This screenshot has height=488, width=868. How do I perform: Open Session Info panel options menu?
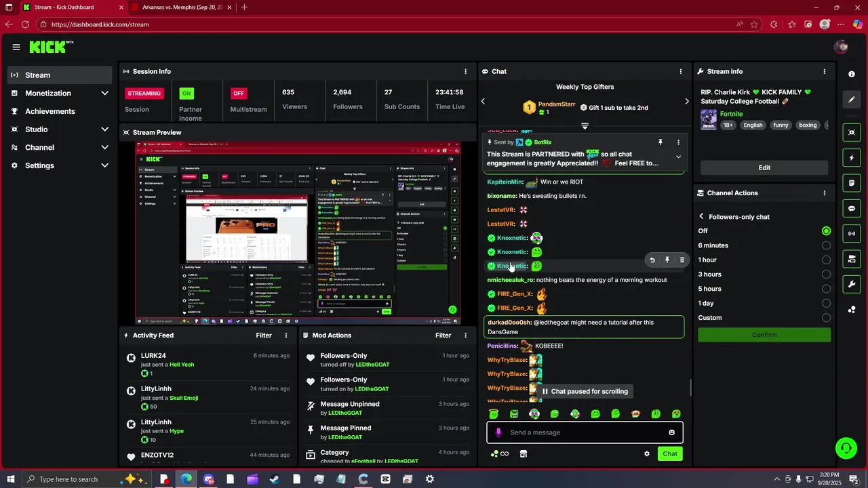click(465, 71)
